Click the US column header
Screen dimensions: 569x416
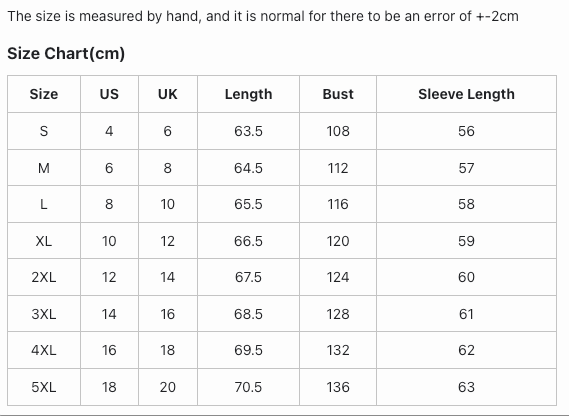[109, 94]
